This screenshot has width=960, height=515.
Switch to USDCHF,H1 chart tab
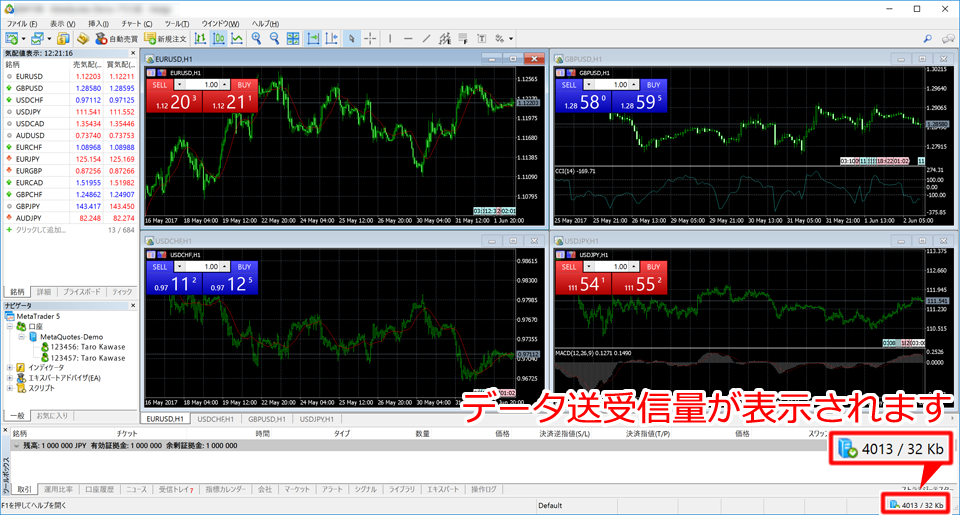[x=216, y=419]
